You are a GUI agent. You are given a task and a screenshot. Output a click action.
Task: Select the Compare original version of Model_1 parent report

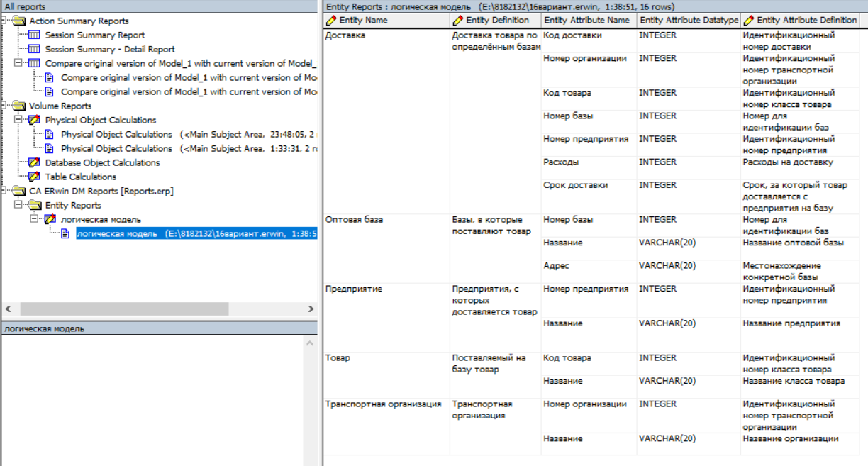point(180,63)
